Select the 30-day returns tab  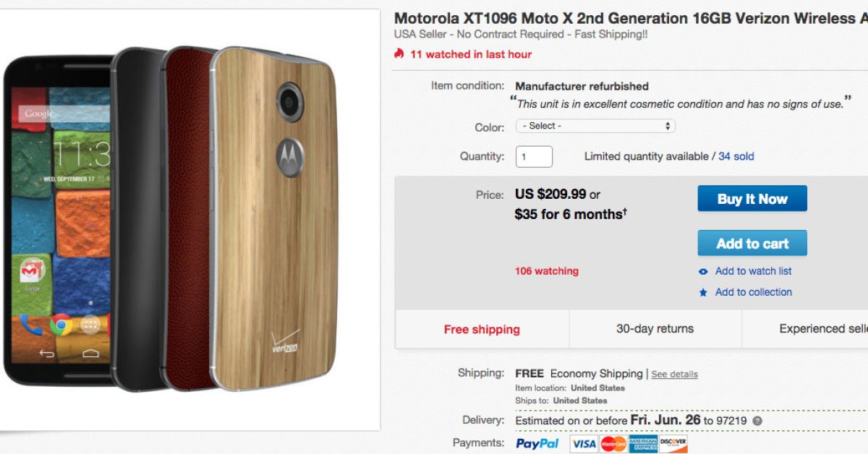tap(655, 329)
